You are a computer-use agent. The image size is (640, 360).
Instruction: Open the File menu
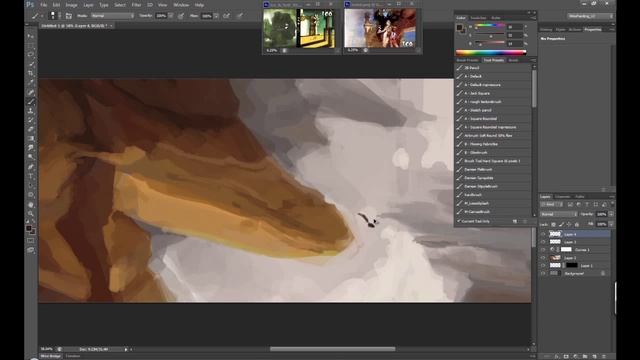43,5
